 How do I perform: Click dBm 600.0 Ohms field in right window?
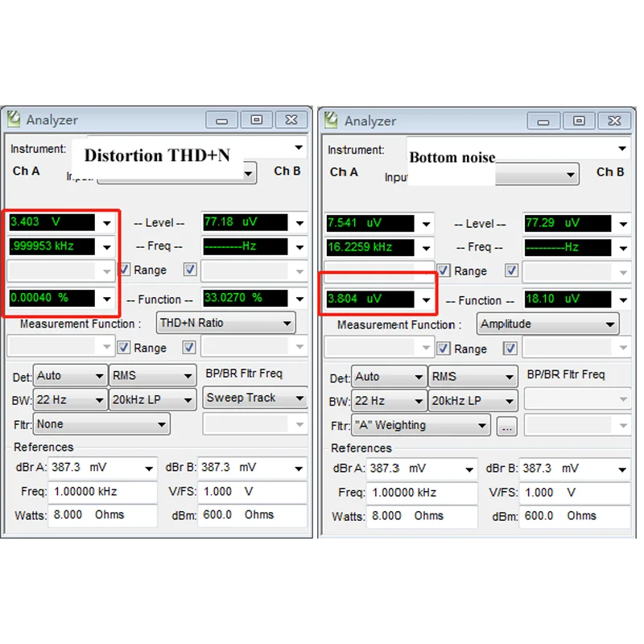pos(575,516)
